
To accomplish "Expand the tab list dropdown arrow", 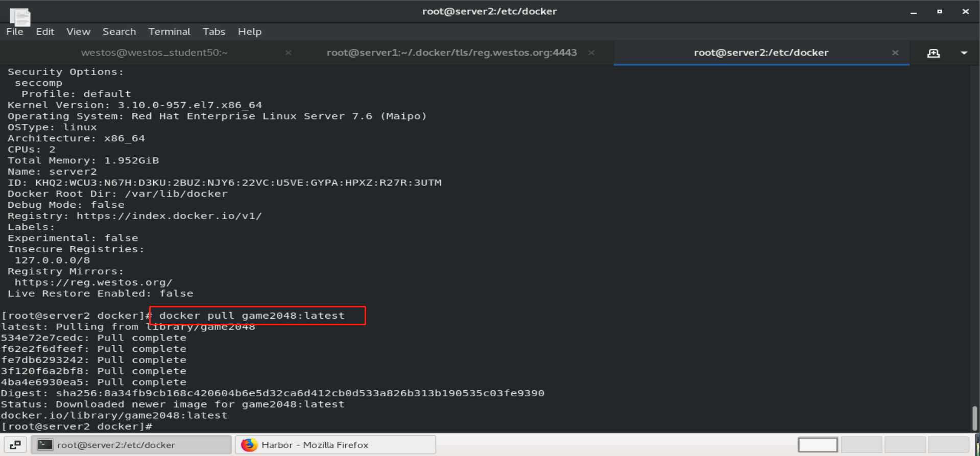I will [x=964, y=53].
